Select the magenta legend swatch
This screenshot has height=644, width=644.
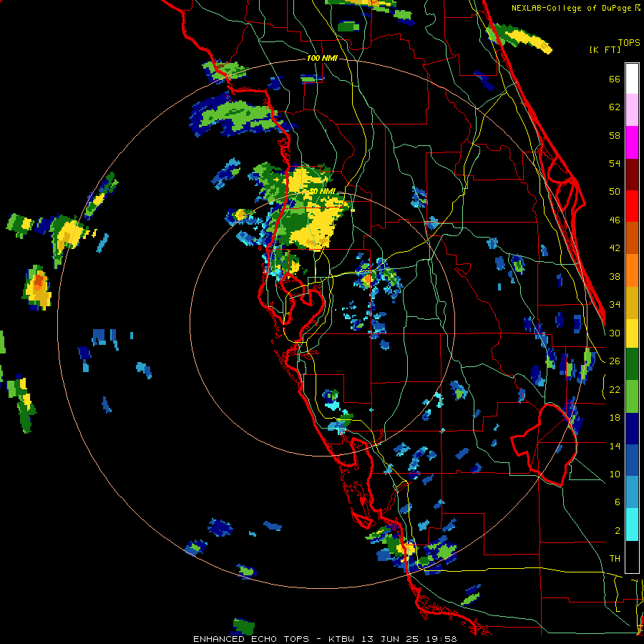[632, 142]
